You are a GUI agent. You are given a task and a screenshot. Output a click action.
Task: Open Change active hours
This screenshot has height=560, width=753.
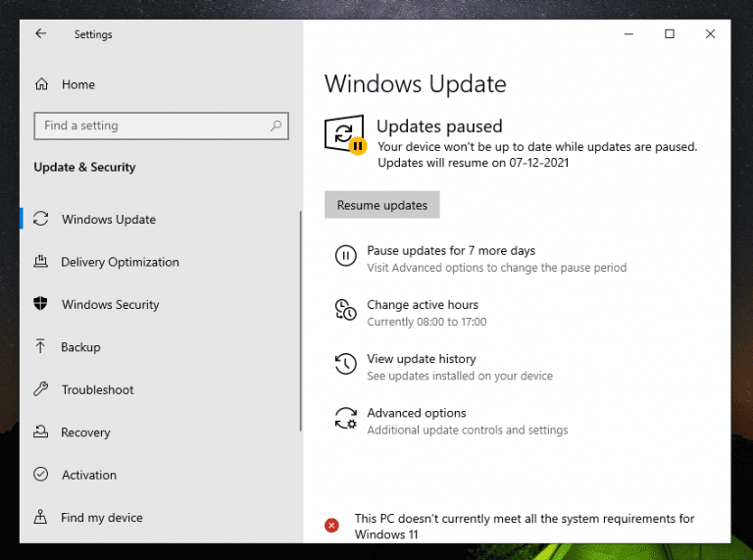click(x=423, y=305)
